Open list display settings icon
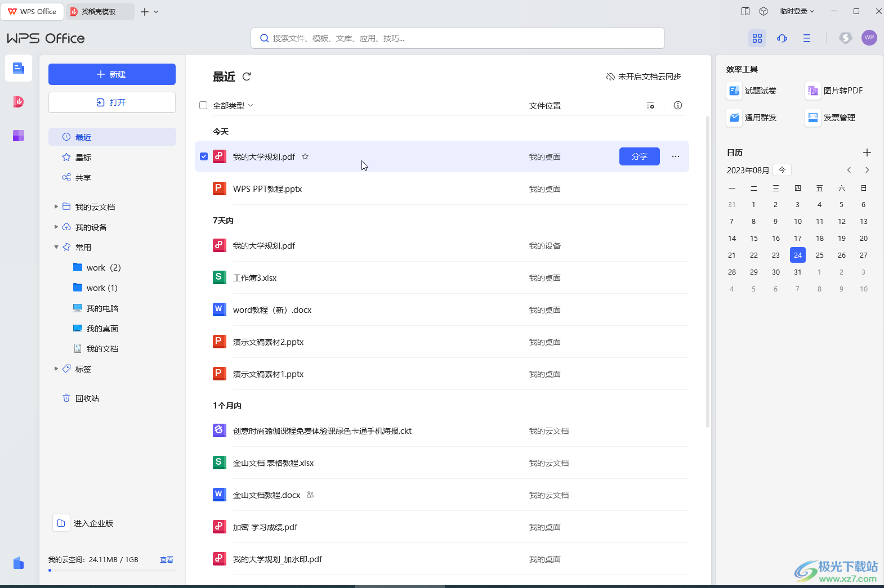 pyautogui.click(x=650, y=105)
